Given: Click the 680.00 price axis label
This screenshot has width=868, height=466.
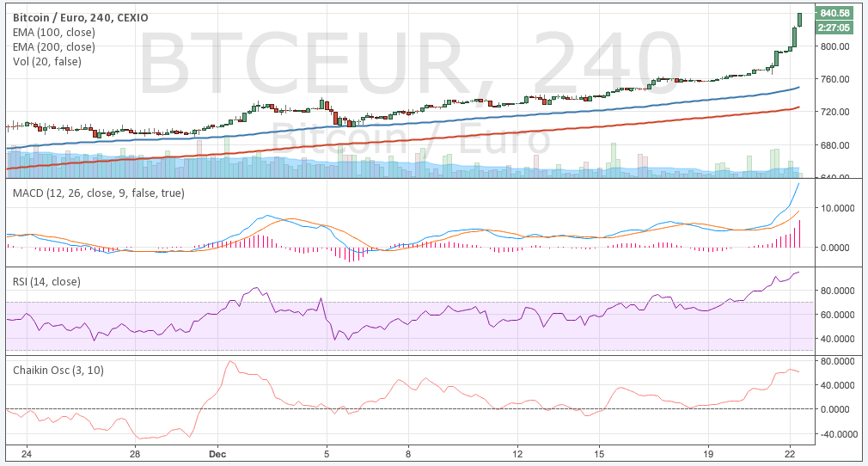Looking at the screenshot, I should point(834,145).
